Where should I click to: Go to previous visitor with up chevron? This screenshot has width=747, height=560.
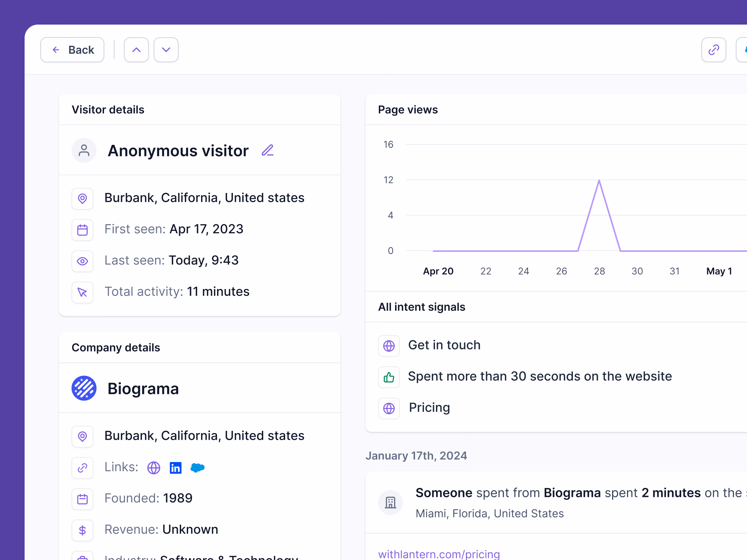tap(136, 49)
